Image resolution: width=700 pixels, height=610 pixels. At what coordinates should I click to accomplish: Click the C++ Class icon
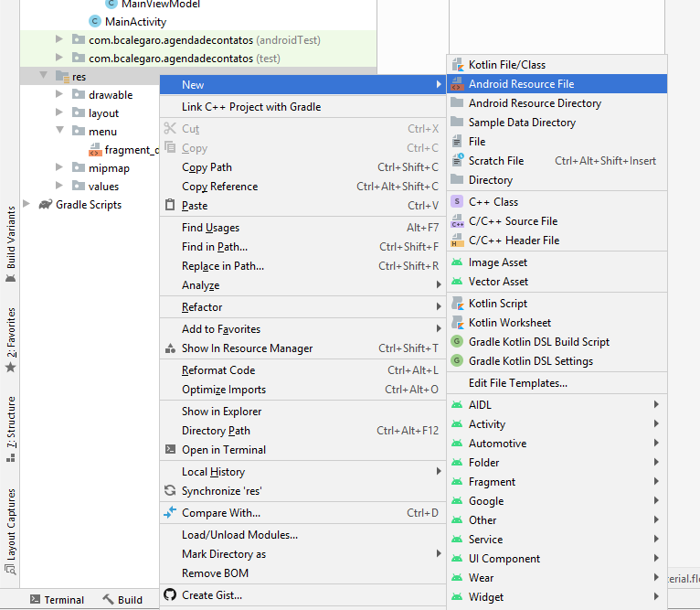point(457,202)
